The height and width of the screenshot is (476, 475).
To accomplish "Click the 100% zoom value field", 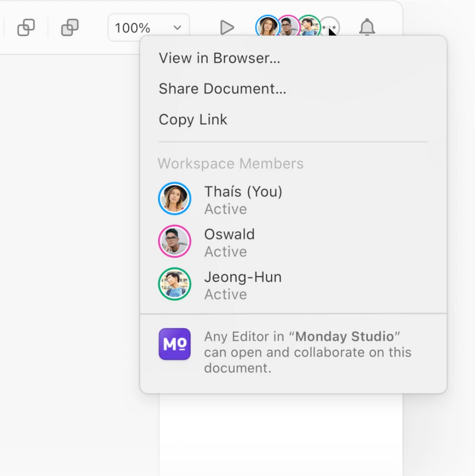I will click(132, 27).
